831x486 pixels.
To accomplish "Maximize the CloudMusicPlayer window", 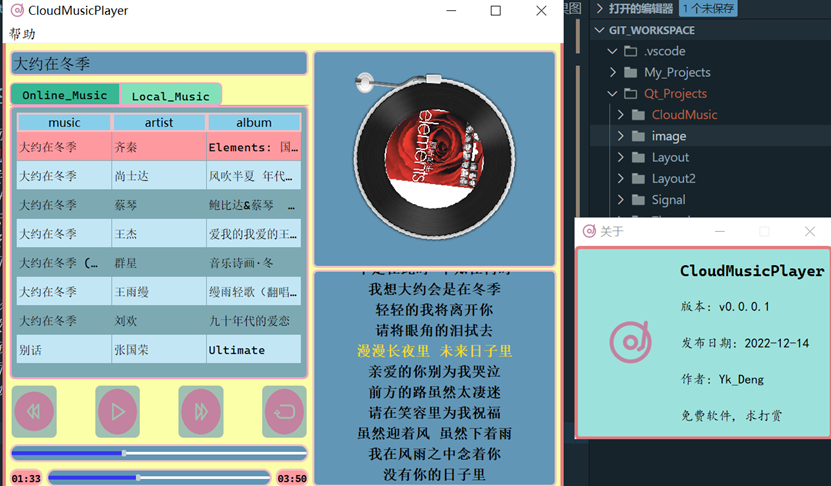I will (496, 11).
